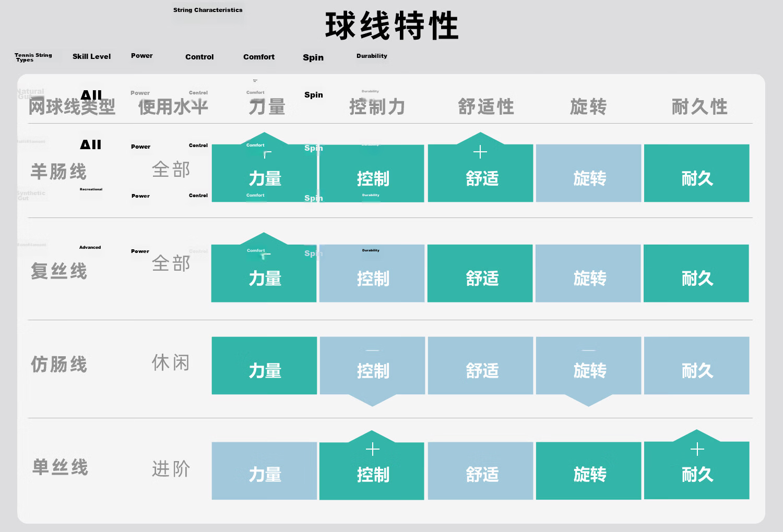Click the 耐久 cell in 复丝线 row

pos(696,273)
